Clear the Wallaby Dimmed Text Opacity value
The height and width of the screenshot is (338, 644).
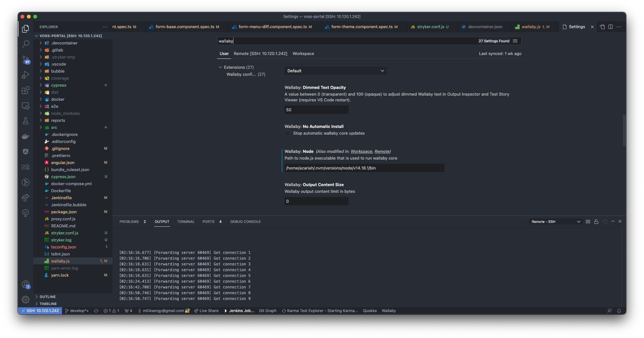click(x=316, y=110)
